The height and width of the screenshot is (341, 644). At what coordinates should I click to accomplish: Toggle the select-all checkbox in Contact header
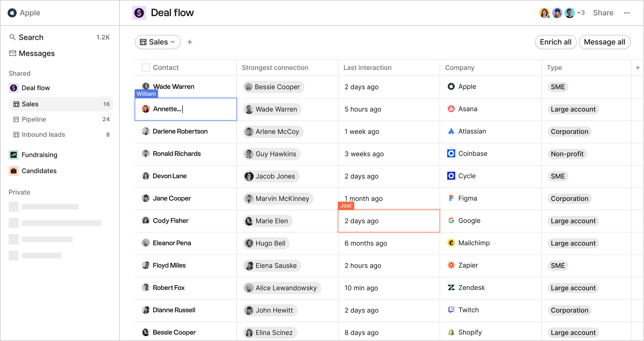click(x=146, y=68)
